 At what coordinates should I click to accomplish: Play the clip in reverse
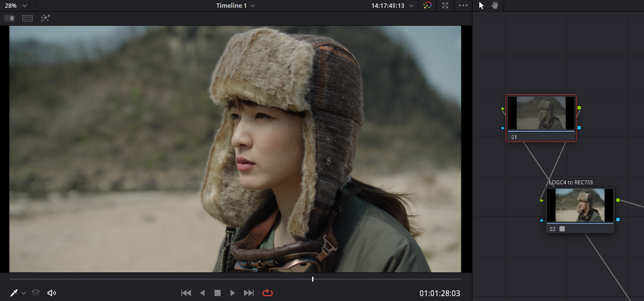point(202,292)
